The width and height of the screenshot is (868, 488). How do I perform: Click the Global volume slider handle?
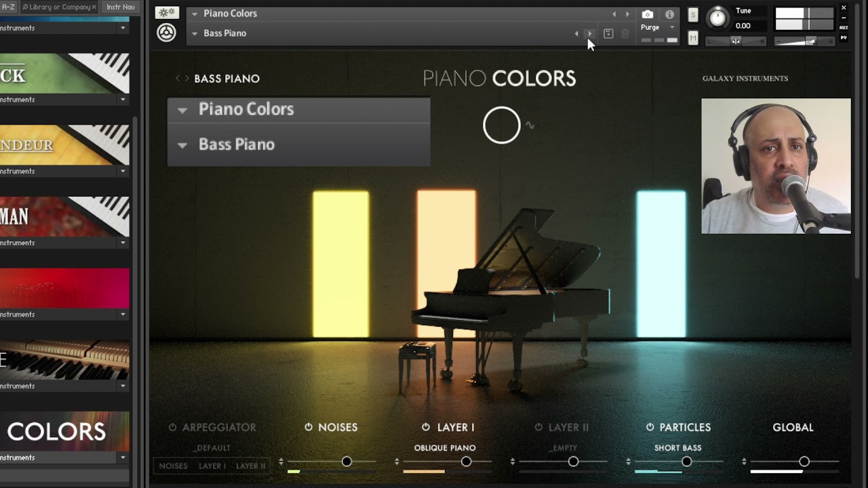click(x=804, y=462)
